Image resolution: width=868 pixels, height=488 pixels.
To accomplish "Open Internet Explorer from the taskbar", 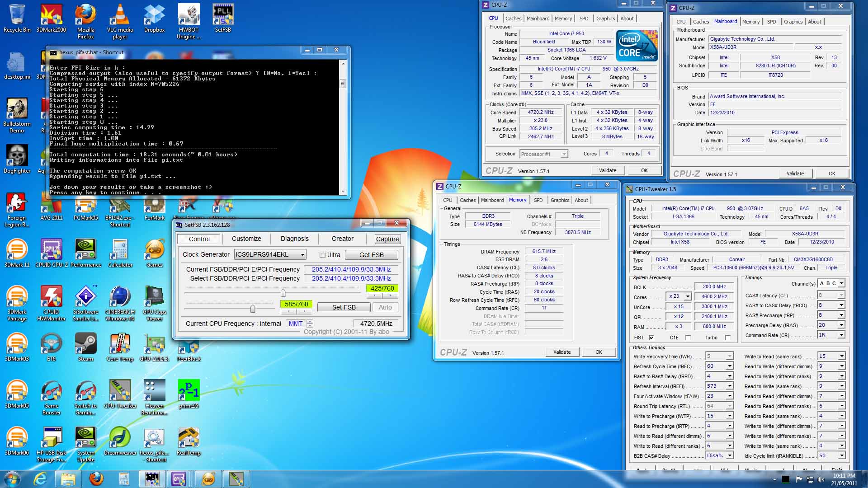I will pos(40,479).
